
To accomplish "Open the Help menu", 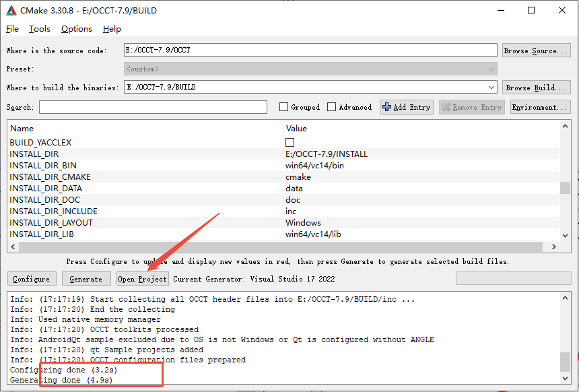I will point(112,29).
